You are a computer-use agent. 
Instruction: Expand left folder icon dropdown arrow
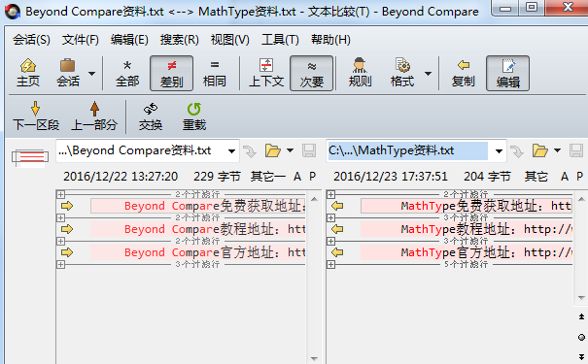pyautogui.click(x=290, y=150)
